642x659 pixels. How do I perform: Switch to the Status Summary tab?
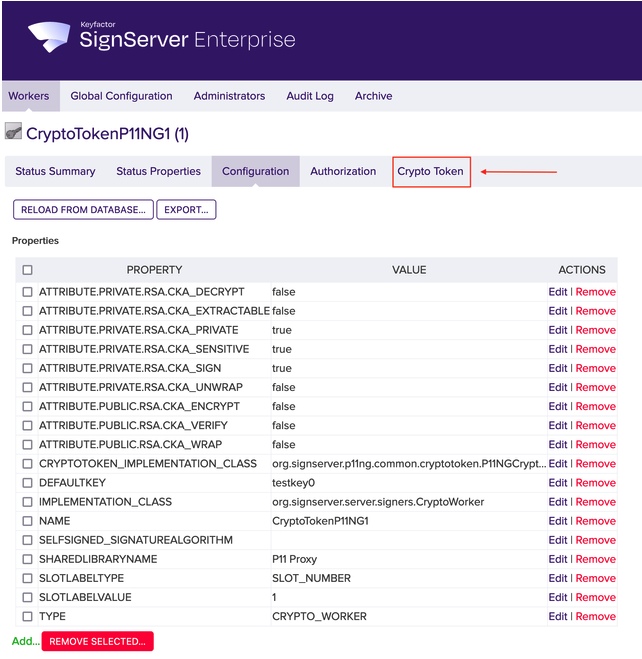click(55, 171)
